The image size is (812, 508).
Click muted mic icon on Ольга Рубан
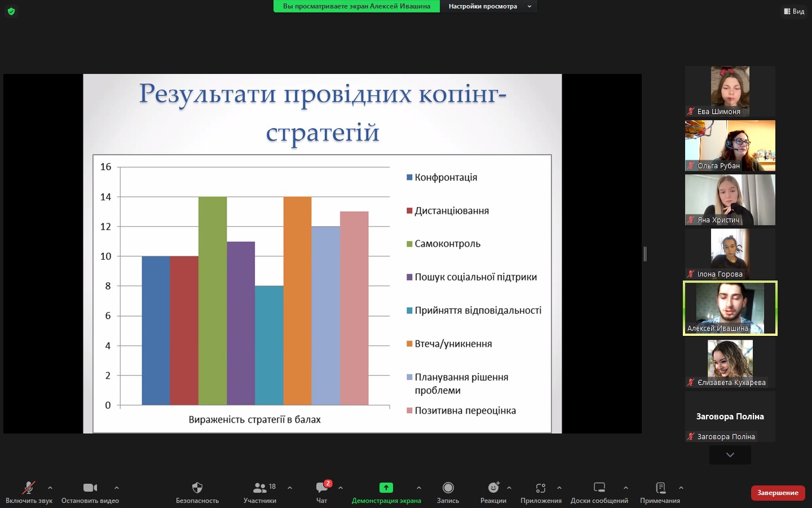(x=691, y=165)
